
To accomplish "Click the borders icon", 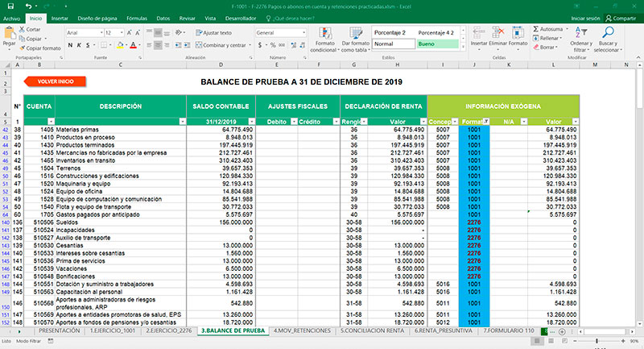I will pyautogui.click(x=104, y=45).
